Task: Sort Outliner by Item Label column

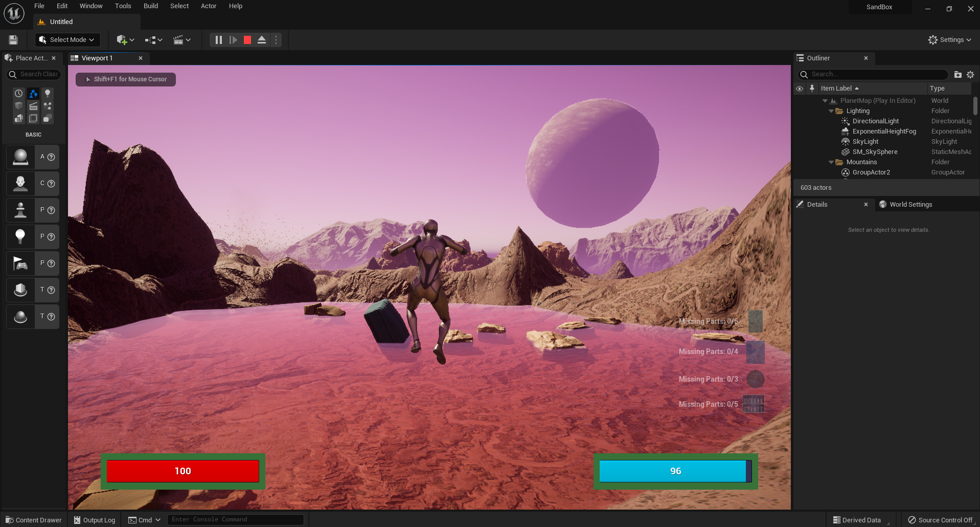Action: coord(873,89)
